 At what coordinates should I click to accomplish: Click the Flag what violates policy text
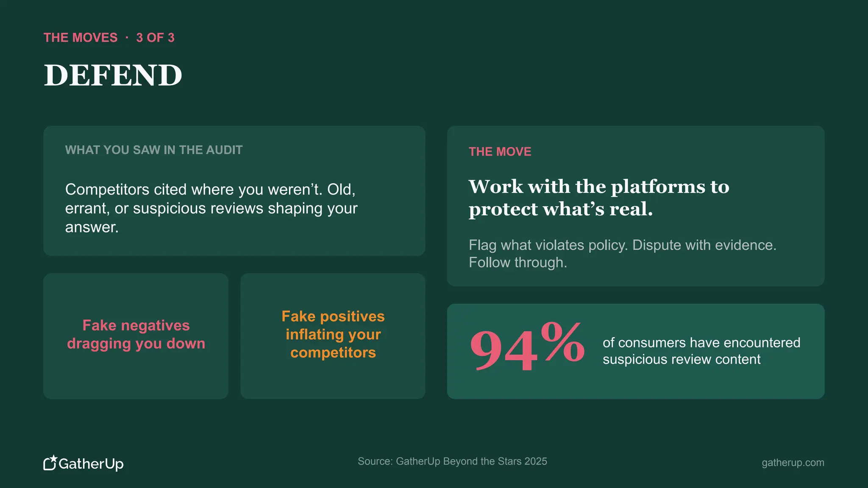click(x=623, y=254)
